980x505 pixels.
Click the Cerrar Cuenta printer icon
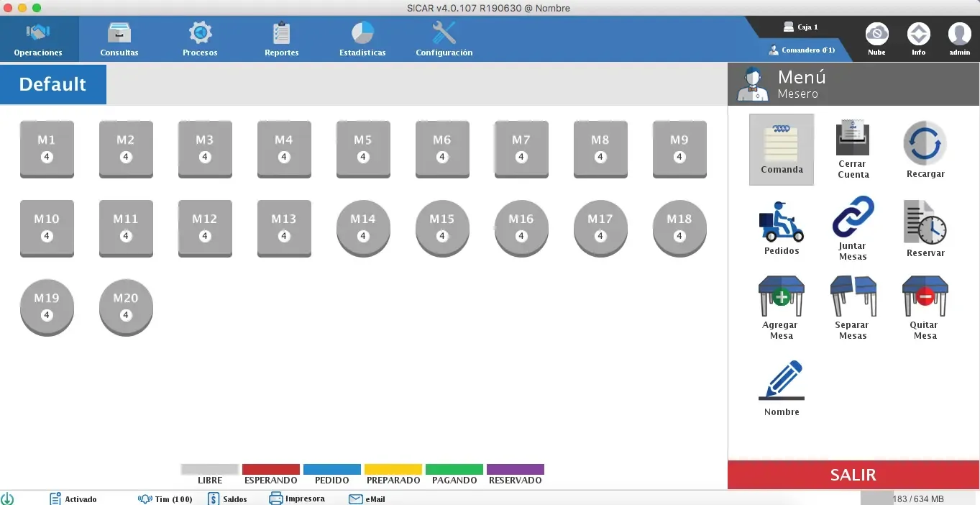pyautogui.click(x=853, y=139)
